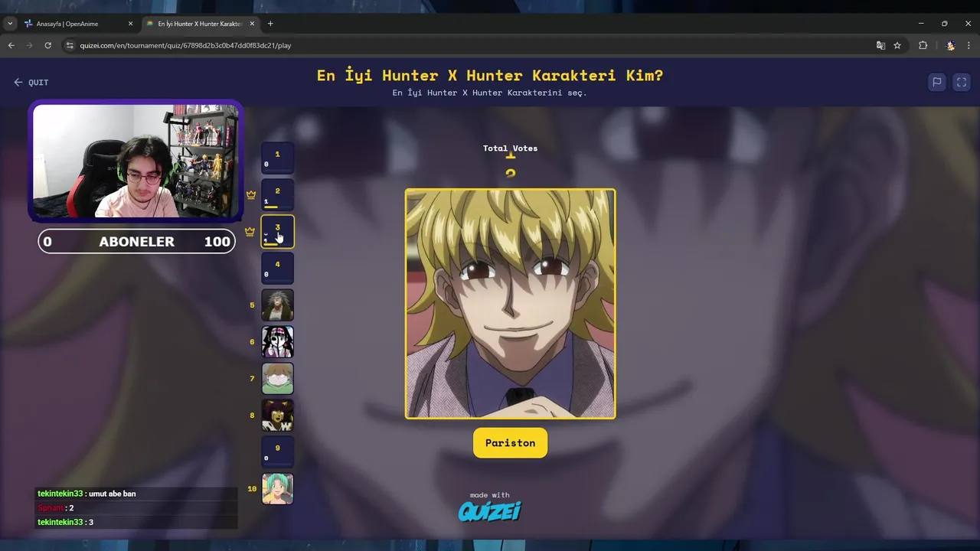
Task: Bookmark this page with star icon
Action: 897,45
